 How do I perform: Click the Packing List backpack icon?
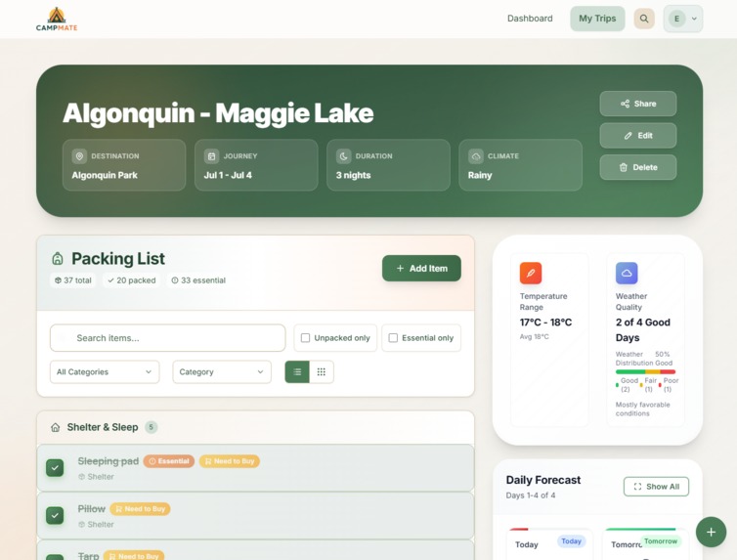coord(58,258)
